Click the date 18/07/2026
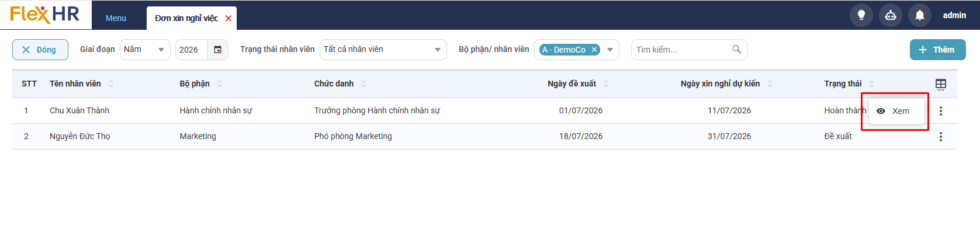Image resolution: width=980 pixels, height=229 pixels. 581,136
